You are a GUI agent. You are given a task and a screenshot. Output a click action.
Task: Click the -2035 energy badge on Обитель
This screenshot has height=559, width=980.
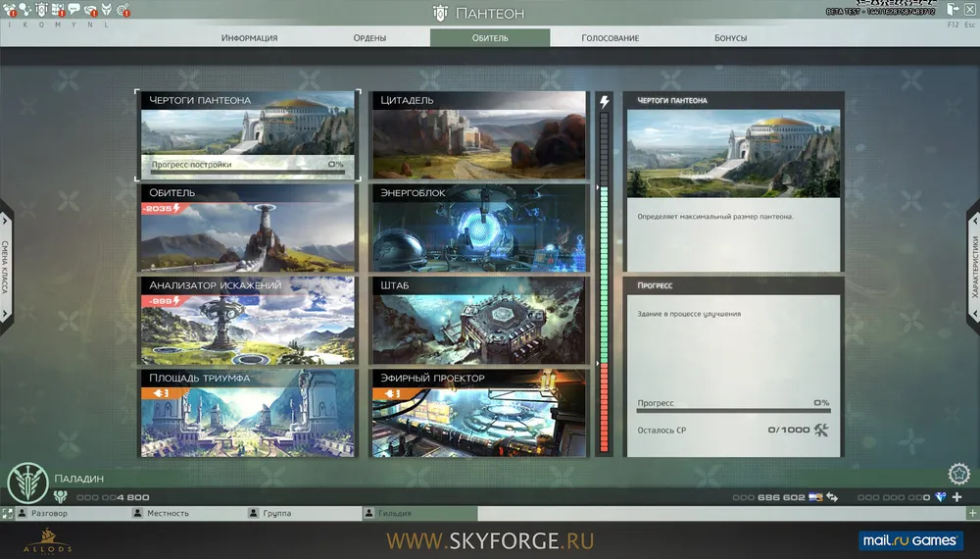[162, 208]
